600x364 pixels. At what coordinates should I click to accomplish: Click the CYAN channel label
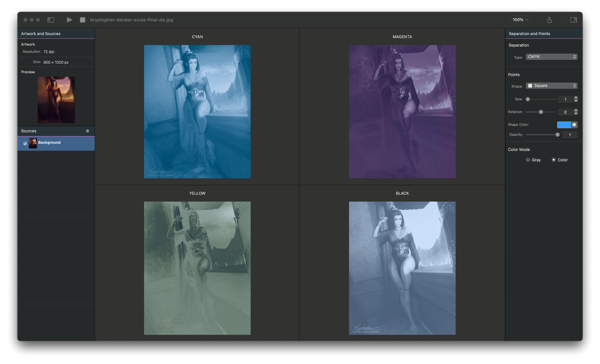(x=198, y=37)
